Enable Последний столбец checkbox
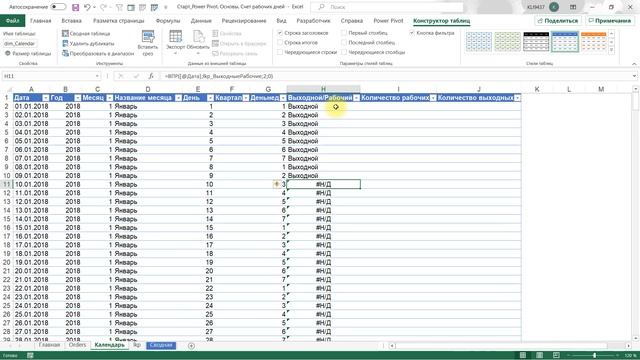Viewport: 640px width, 360px height. click(344, 42)
